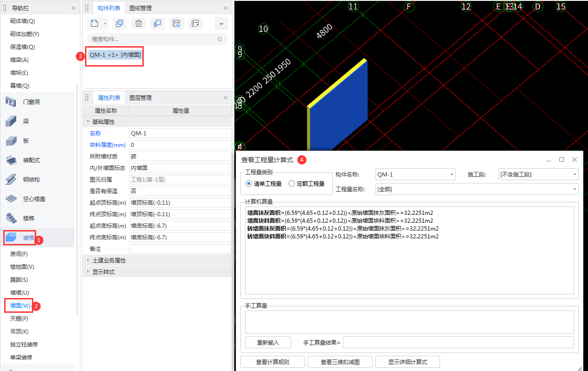Close the 属性列表 panel with its X
This screenshot has height=371, width=588.
[x=226, y=98]
